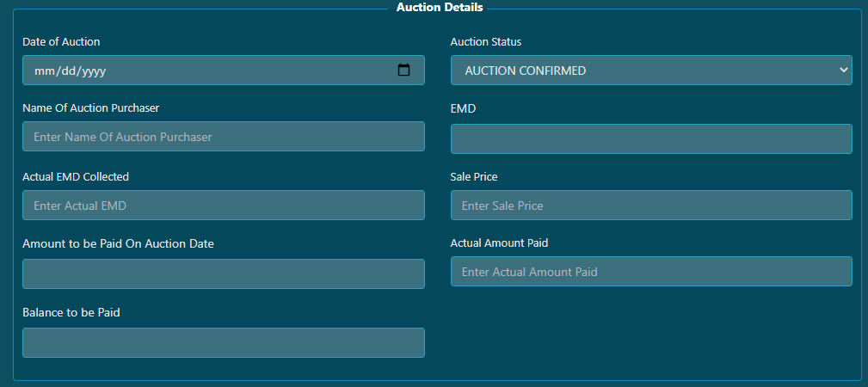
Task: Open the calendar picker icon in Date of Auction
Action: 403,71
